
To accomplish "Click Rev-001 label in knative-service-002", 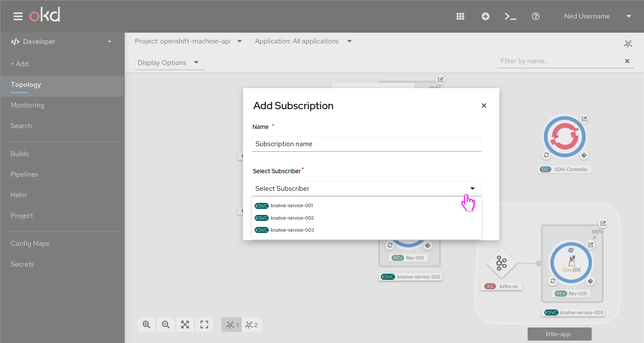I will (x=409, y=258).
